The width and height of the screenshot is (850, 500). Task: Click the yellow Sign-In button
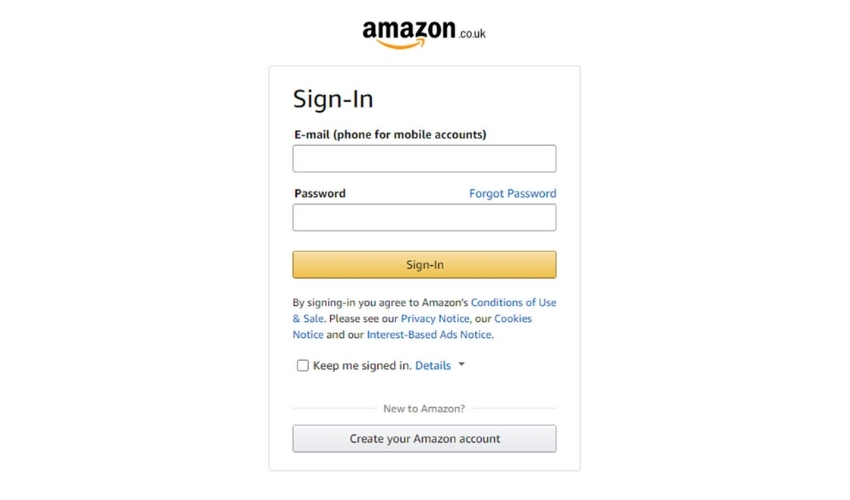click(x=424, y=265)
